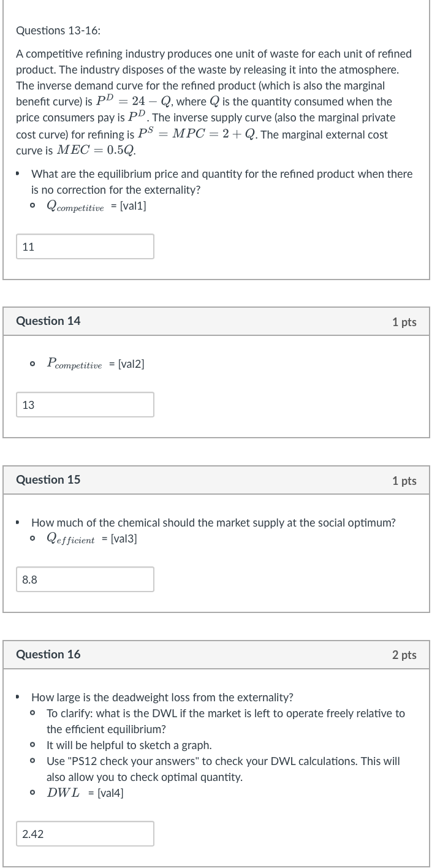Image resolution: width=440 pixels, height=868 pixels.
Task: Click the 1 pts label on Question 15
Action: point(404,481)
